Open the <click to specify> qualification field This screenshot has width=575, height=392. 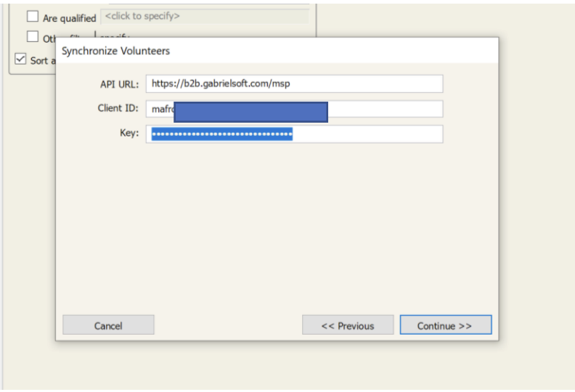pos(205,16)
